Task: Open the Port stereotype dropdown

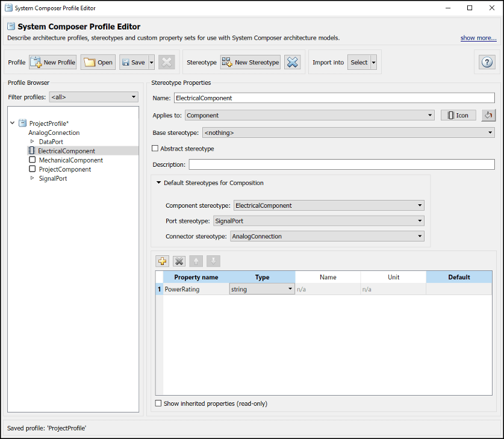Action: pyautogui.click(x=319, y=221)
